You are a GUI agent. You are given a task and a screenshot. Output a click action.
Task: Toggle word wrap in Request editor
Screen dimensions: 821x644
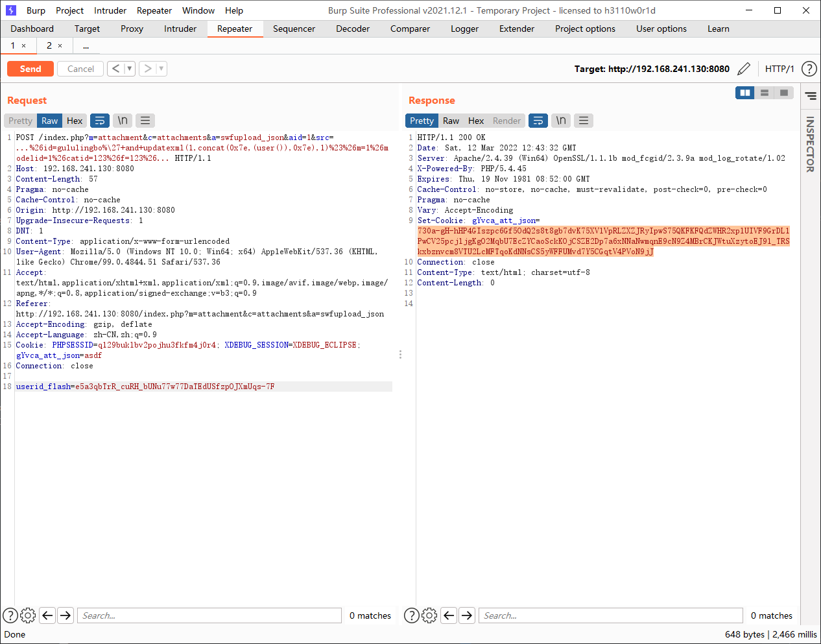[x=100, y=121]
